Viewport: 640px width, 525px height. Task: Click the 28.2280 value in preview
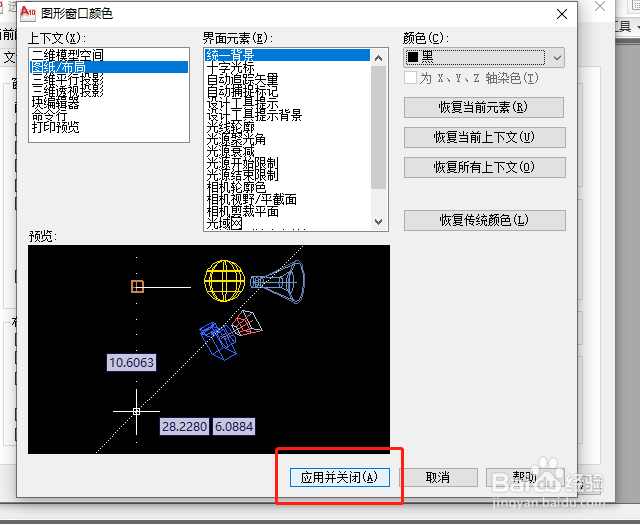coord(184,427)
